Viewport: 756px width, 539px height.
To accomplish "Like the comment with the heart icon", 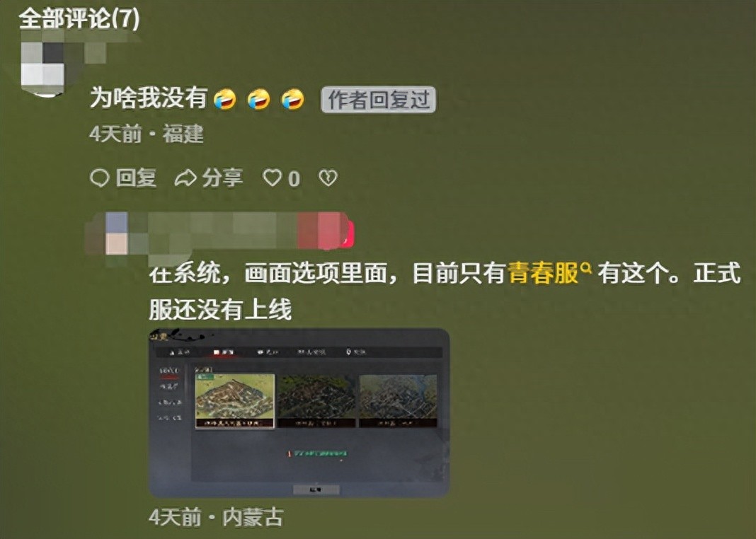I will pos(271,178).
